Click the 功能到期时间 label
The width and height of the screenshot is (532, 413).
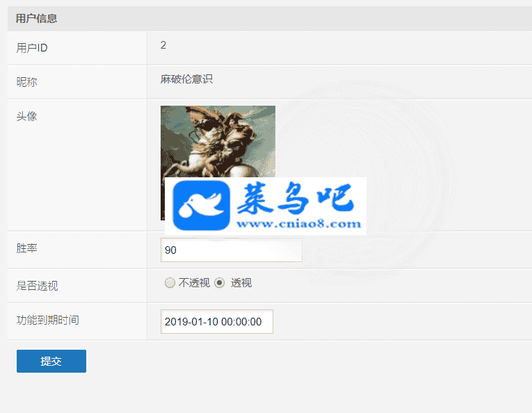[47, 320]
